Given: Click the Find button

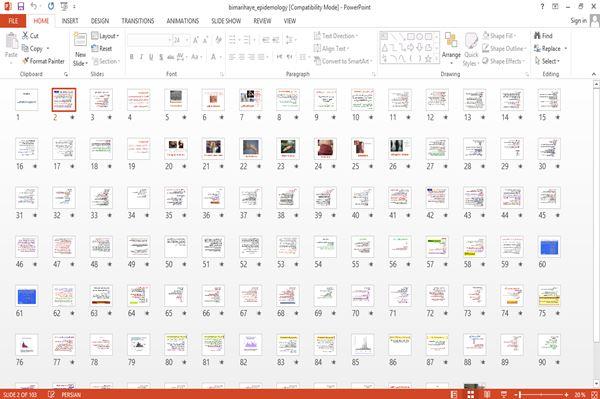Looking at the screenshot, I should pos(543,36).
